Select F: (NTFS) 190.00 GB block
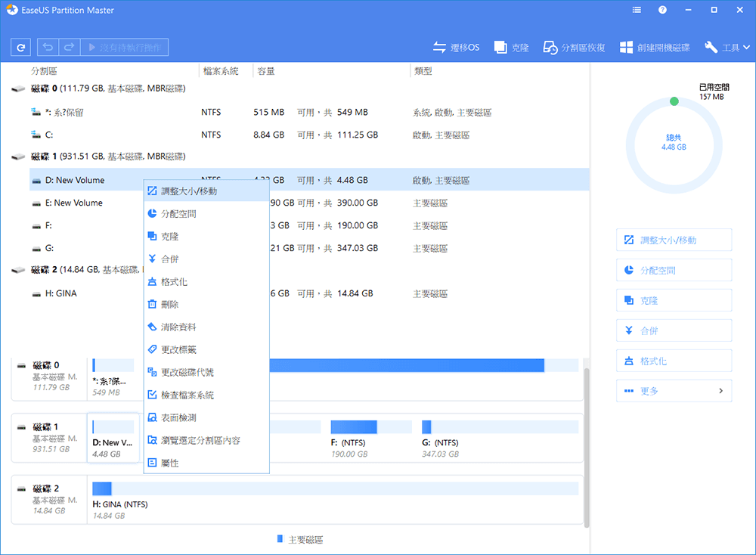Image resolution: width=756 pixels, height=555 pixels. [x=371, y=440]
